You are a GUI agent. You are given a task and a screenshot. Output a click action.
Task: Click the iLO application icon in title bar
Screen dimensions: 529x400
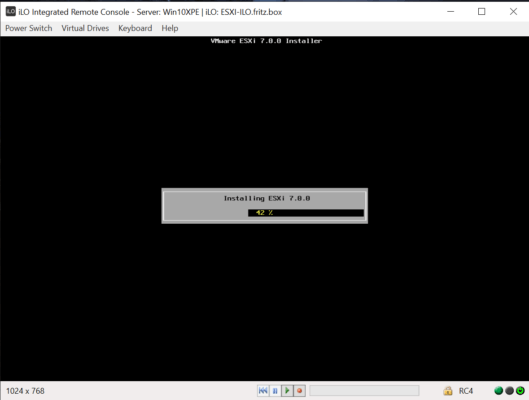click(x=10, y=11)
